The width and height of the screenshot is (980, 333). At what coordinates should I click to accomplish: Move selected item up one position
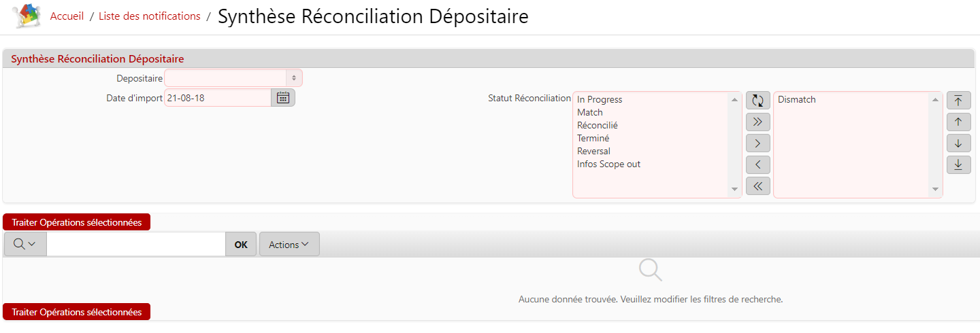click(958, 122)
